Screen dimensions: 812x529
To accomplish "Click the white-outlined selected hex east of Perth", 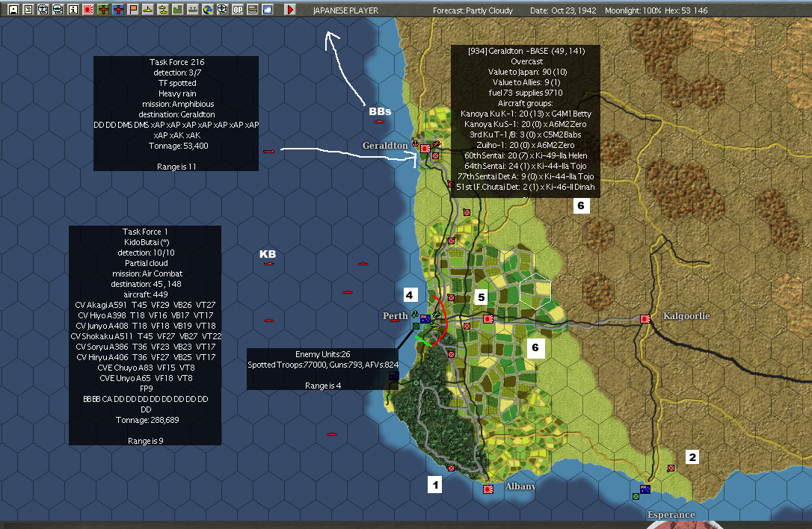I will tap(535, 291).
